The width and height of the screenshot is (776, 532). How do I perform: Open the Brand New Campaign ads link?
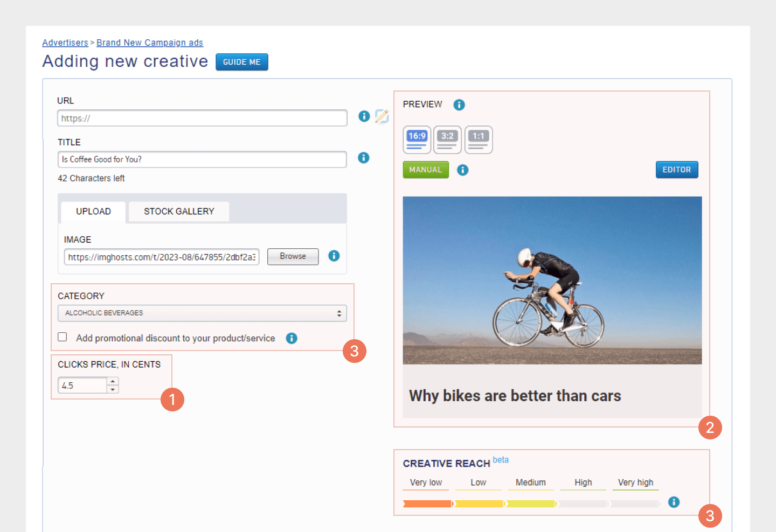[x=150, y=43]
